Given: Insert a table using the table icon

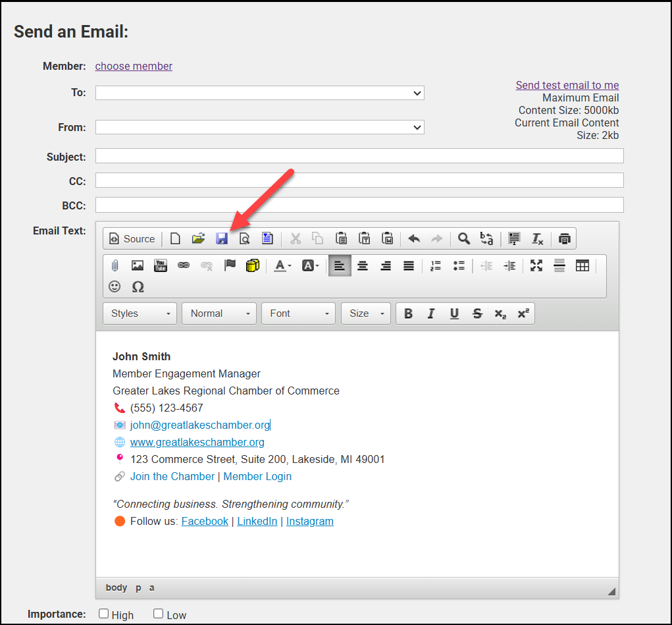Looking at the screenshot, I should click(x=582, y=265).
